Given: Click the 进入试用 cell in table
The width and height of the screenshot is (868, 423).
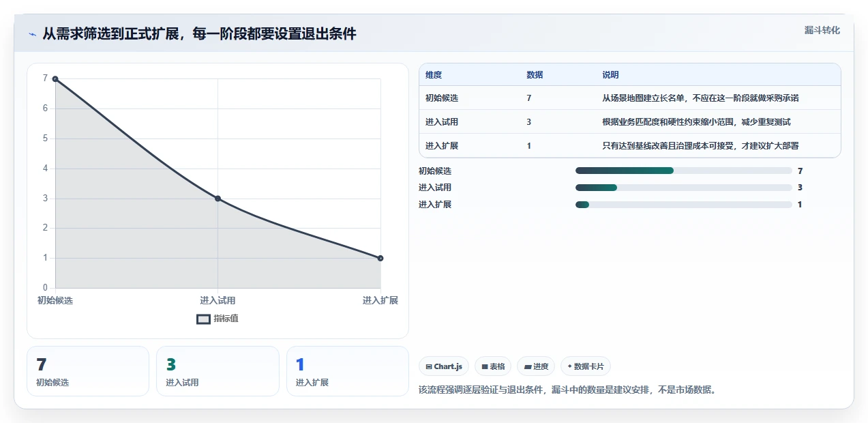Looking at the screenshot, I should (x=442, y=122).
